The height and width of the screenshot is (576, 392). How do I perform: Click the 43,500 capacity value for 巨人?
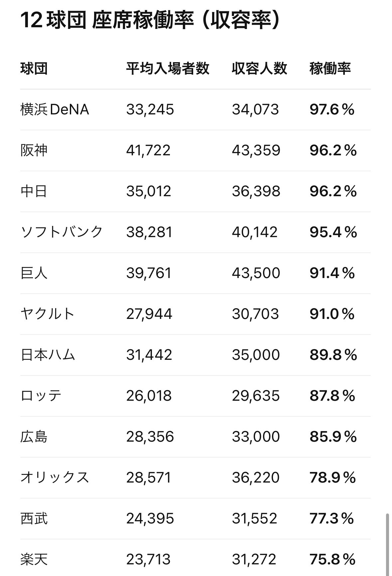point(256,273)
